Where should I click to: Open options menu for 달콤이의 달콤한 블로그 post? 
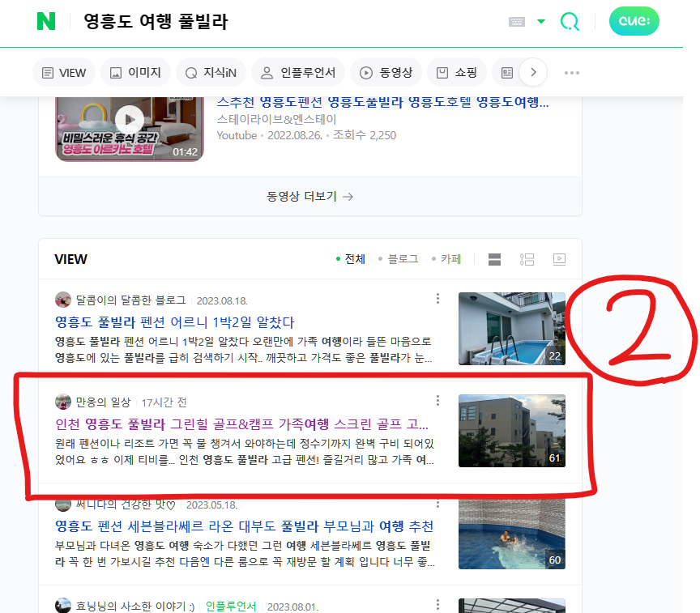pyautogui.click(x=437, y=299)
